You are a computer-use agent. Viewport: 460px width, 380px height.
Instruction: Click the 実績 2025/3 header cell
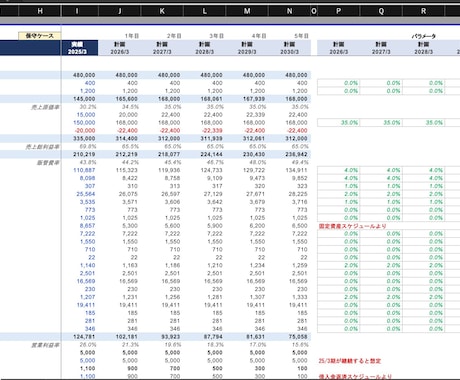tap(80, 48)
